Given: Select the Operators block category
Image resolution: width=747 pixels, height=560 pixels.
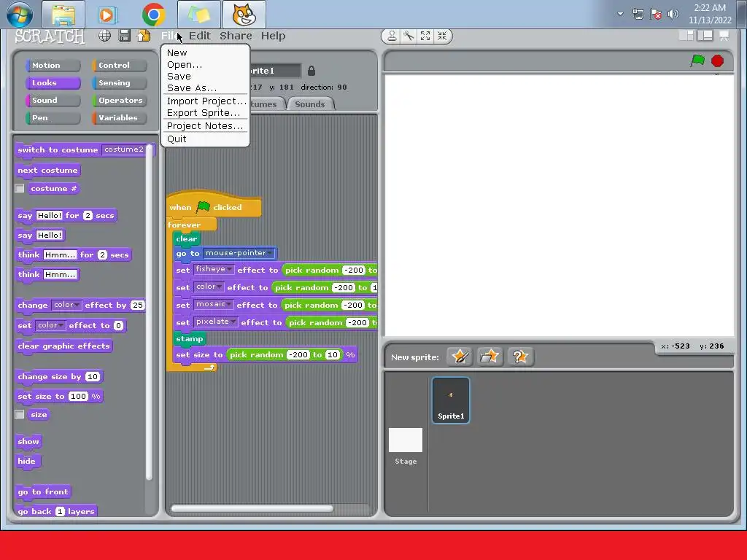Looking at the screenshot, I should click(119, 101).
